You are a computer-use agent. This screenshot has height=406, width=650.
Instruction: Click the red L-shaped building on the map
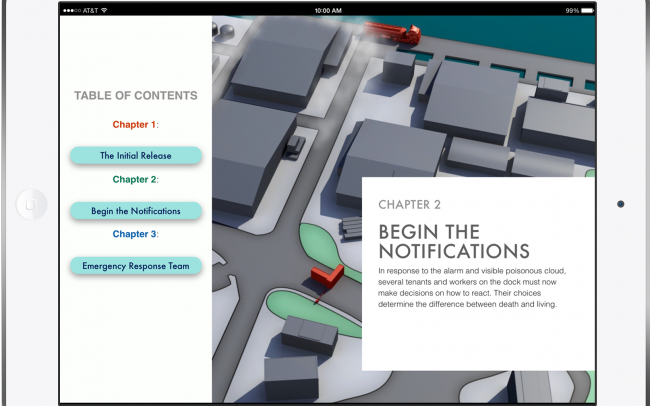click(x=328, y=274)
